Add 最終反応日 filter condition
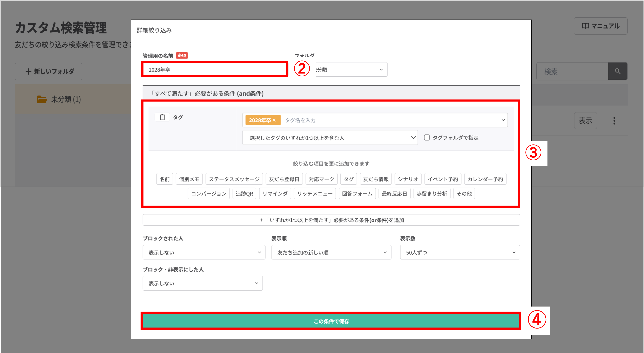Image resolution: width=644 pixels, height=353 pixels. coord(394,194)
